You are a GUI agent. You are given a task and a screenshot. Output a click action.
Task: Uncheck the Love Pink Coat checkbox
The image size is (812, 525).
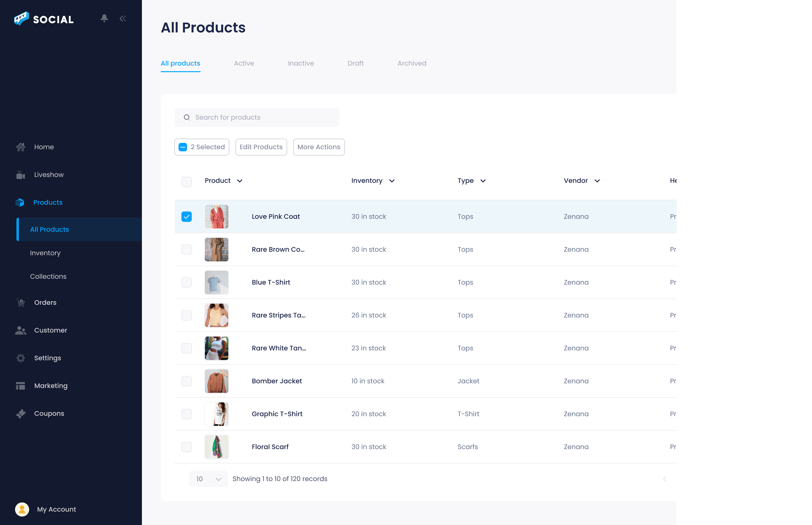point(186,216)
